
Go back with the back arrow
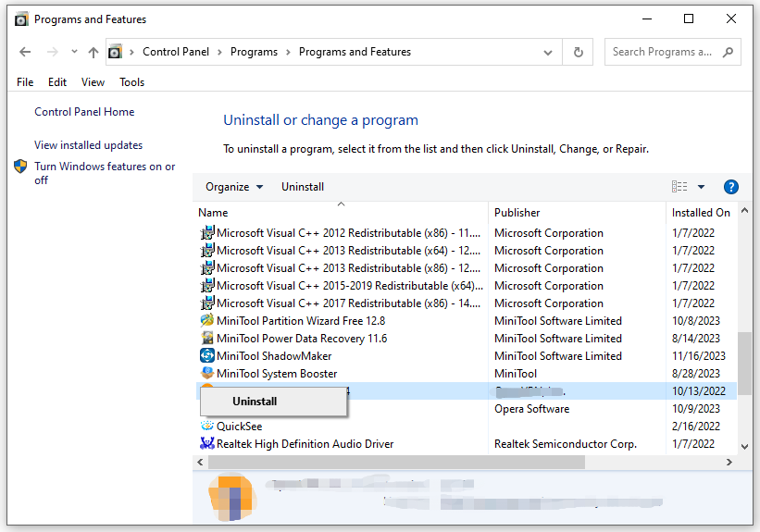click(x=25, y=52)
